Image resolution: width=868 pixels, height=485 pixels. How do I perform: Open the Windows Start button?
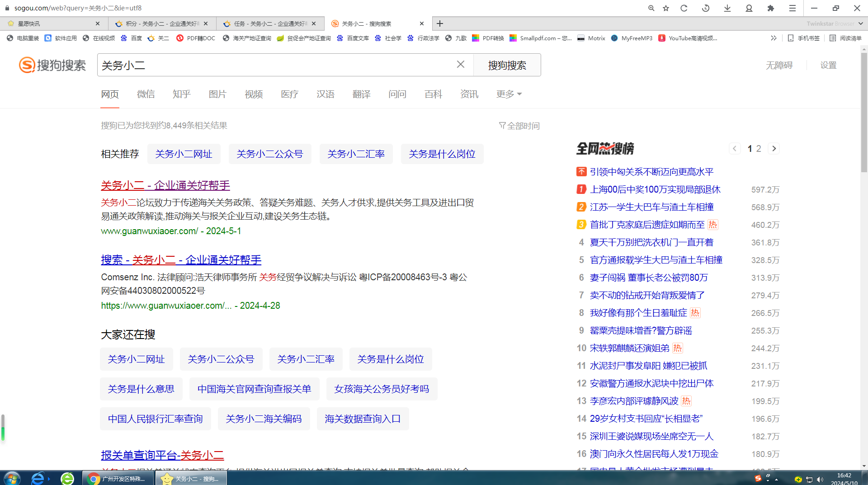click(12, 478)
